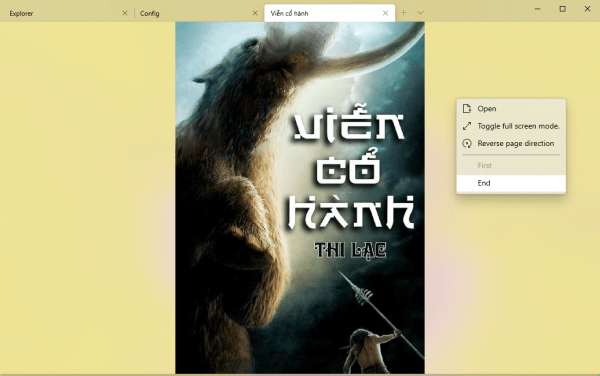Viewport: 600px width, 376px height.
Task: Close the Viễn cổ hành tab
Action: click(385, 13)
